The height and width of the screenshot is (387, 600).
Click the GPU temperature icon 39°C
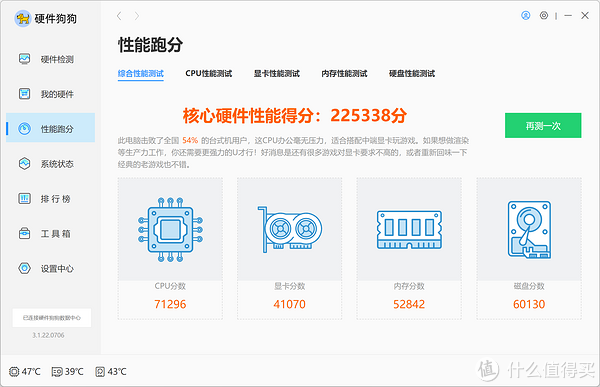tap(57, 371)
